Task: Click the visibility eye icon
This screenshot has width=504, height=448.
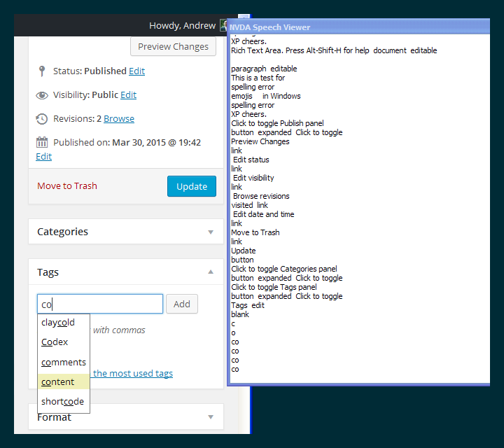Action: [x=42, y=95]
